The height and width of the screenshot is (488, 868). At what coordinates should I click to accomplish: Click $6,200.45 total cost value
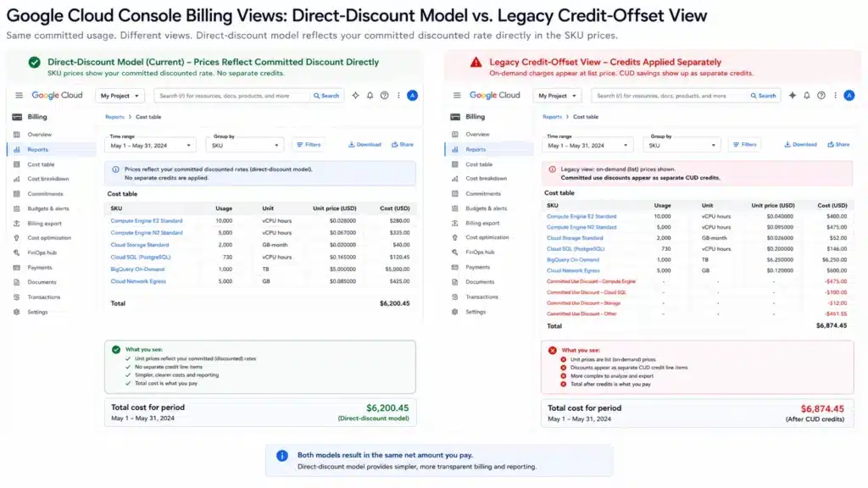[x=387, y=408]
